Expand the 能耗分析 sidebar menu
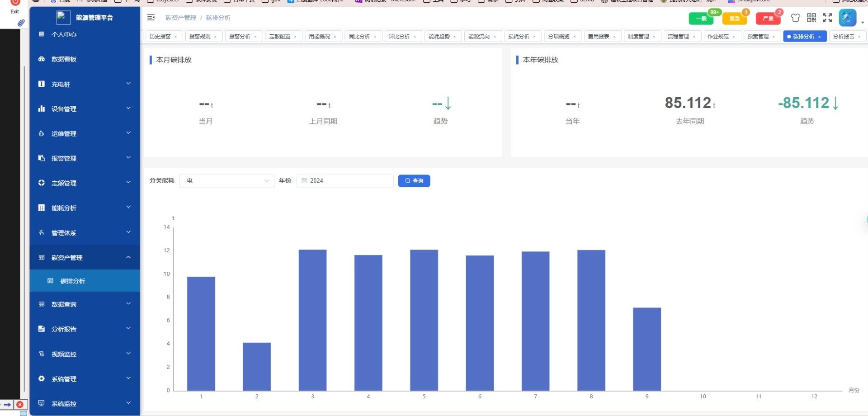 (x=85, y=208)
